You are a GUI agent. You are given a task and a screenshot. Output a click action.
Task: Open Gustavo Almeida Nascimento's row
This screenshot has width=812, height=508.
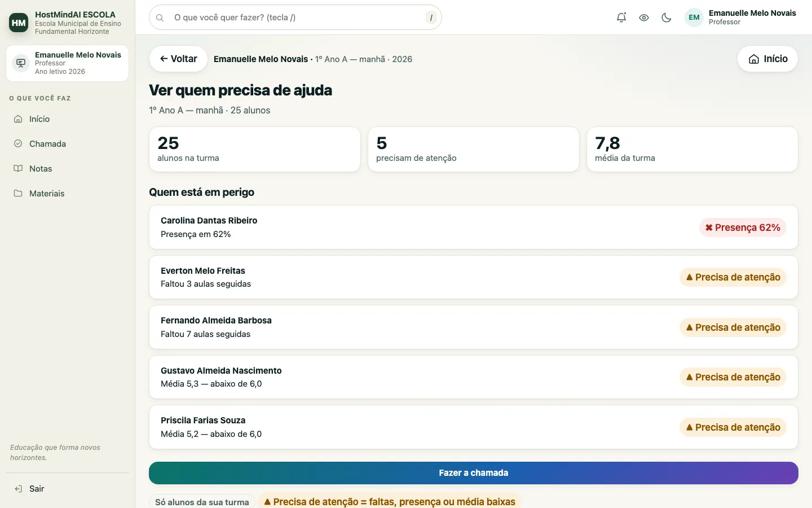pos(474,377)
